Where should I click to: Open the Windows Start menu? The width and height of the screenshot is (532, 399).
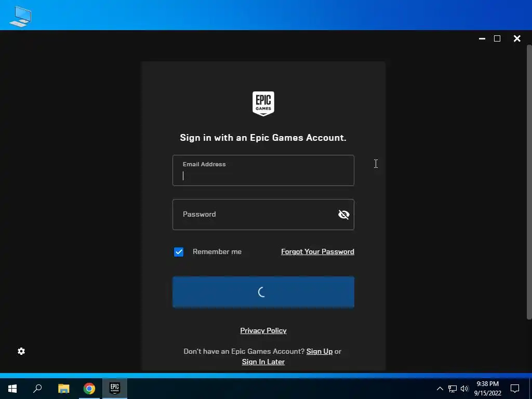click(x=12, y=389)
